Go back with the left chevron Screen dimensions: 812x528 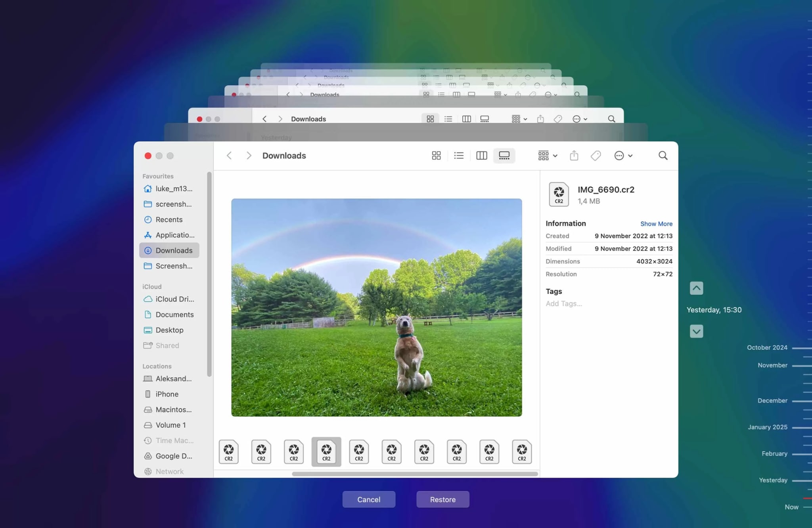pyautogui.click(x=229, y=156)
